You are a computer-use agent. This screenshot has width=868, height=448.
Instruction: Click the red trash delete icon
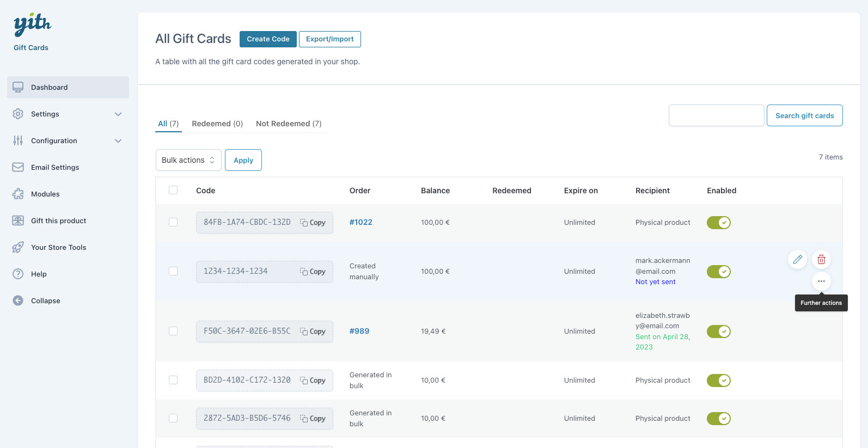coord(821,259)
